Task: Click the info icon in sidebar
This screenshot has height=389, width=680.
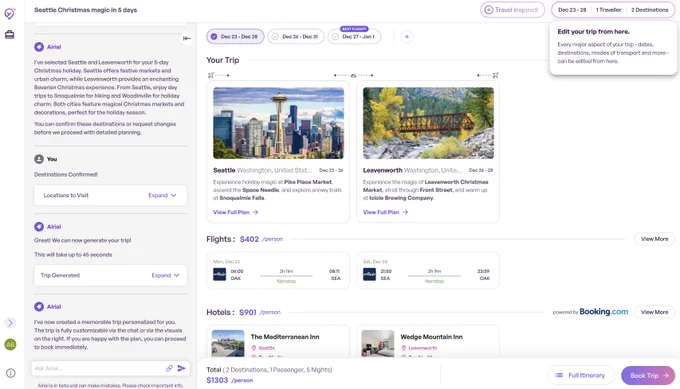Action: pyautogui.click(x=10, y=373)
